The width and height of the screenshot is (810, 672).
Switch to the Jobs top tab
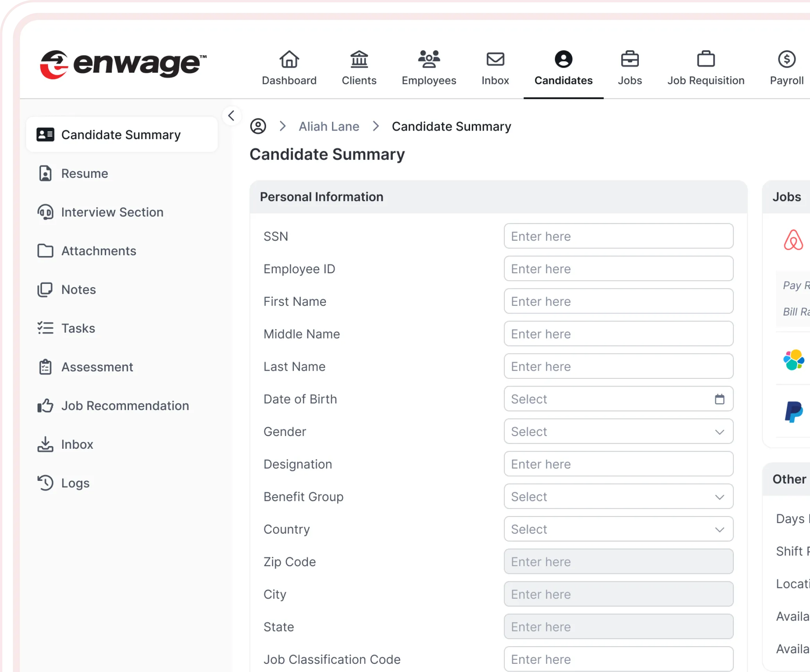[629, 68]
